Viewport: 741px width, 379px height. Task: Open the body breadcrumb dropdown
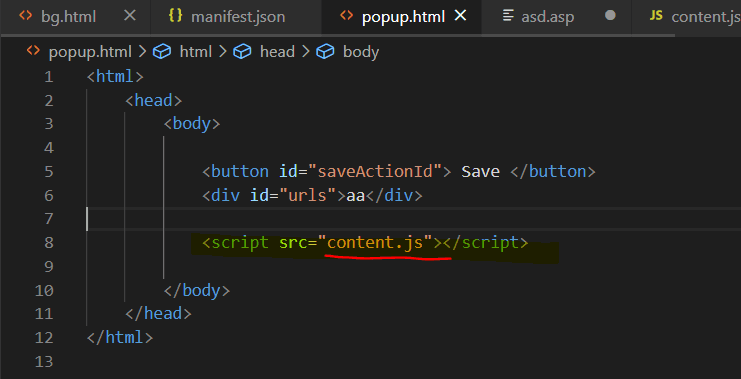361,52
